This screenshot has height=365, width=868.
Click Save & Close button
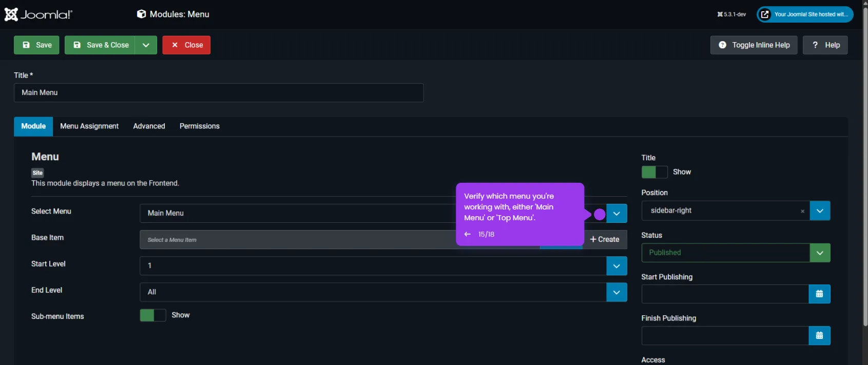pyautogui.click(x=100, y=45)
